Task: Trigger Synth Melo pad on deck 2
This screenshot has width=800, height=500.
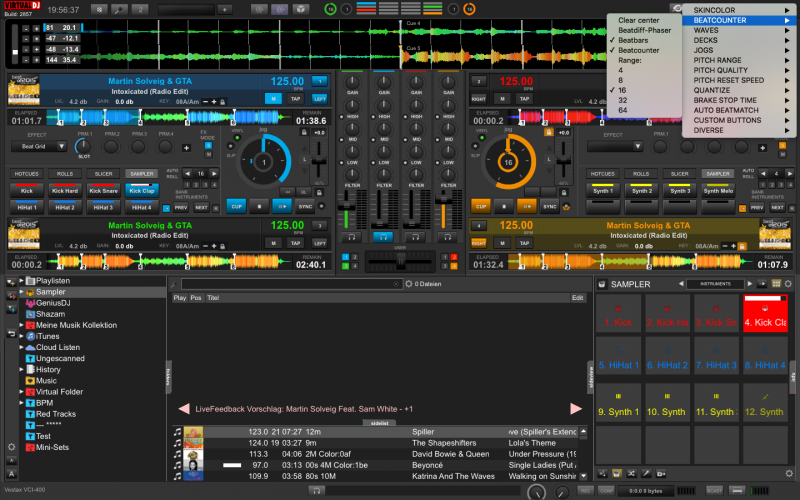Action: click(x=718, y=190)
